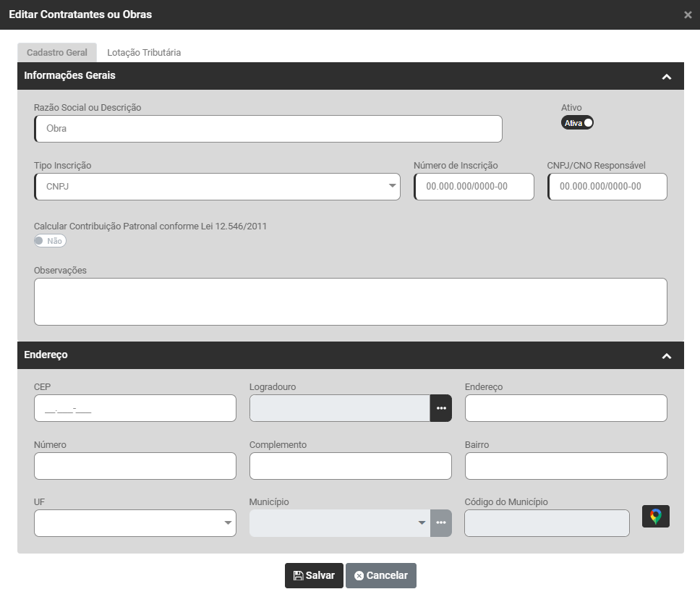The width and height of the screenshot is (700, 610).
Task: Open Município search with ellipsis button
Action: click(x=441, y=523)
